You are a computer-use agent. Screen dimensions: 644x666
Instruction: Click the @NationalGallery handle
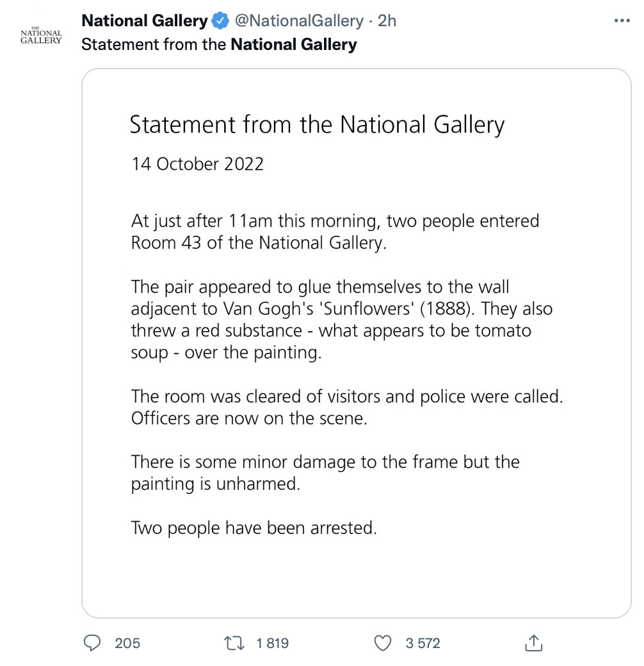pyautogui.click(x=300, y=20)
